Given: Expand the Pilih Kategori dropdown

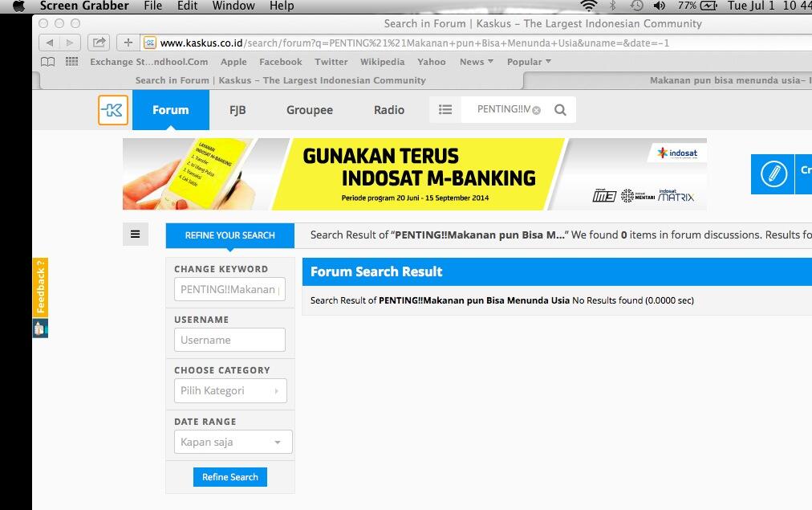Looking at the screenshot, I should click(x=230, y=391).
